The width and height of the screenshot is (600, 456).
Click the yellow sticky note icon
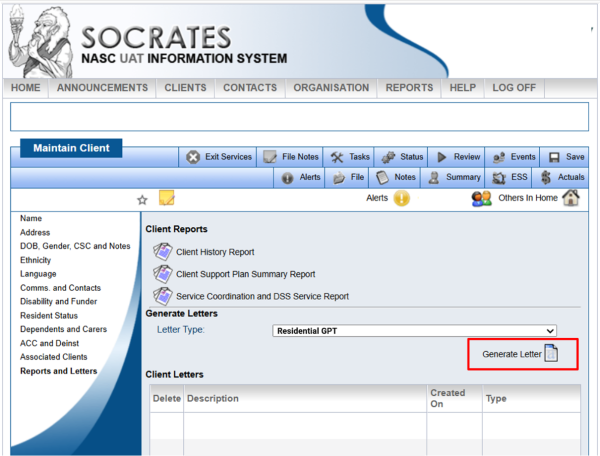click(x=166, y=198)
